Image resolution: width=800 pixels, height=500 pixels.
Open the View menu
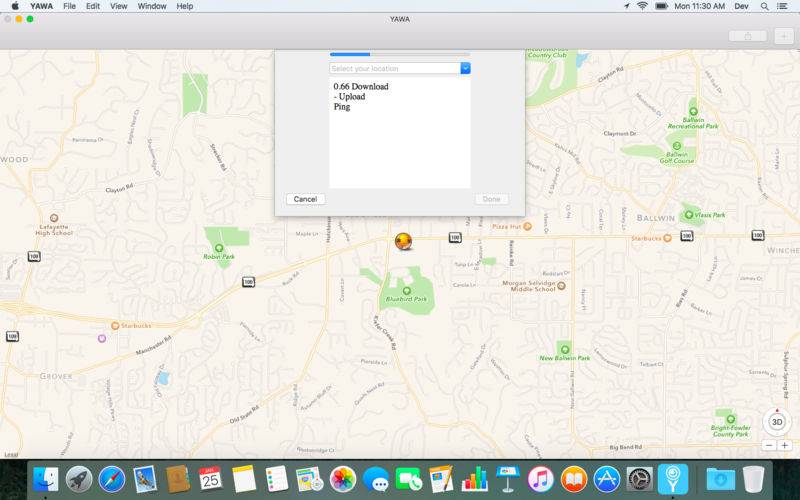pos(119,6)
